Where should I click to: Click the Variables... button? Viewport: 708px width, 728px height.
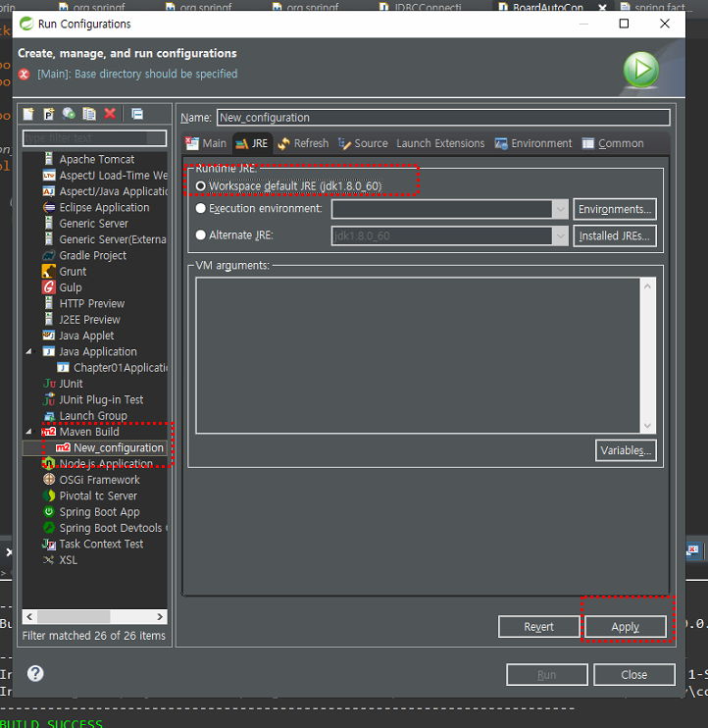[626, 450]
